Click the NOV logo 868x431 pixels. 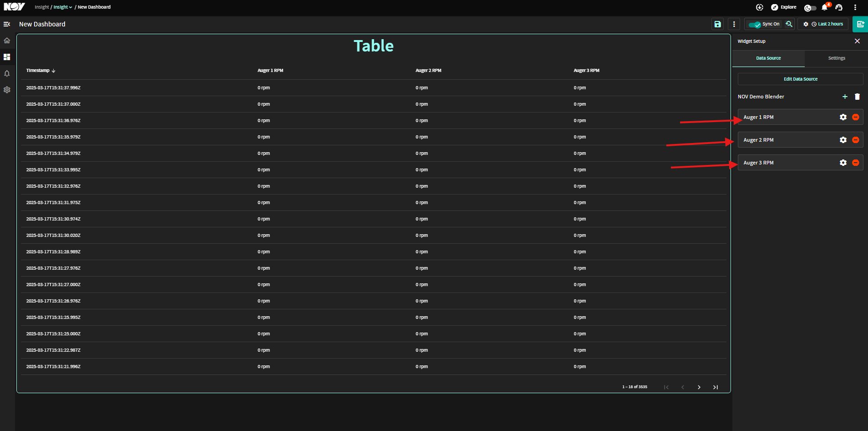click(x=14, y=7)
